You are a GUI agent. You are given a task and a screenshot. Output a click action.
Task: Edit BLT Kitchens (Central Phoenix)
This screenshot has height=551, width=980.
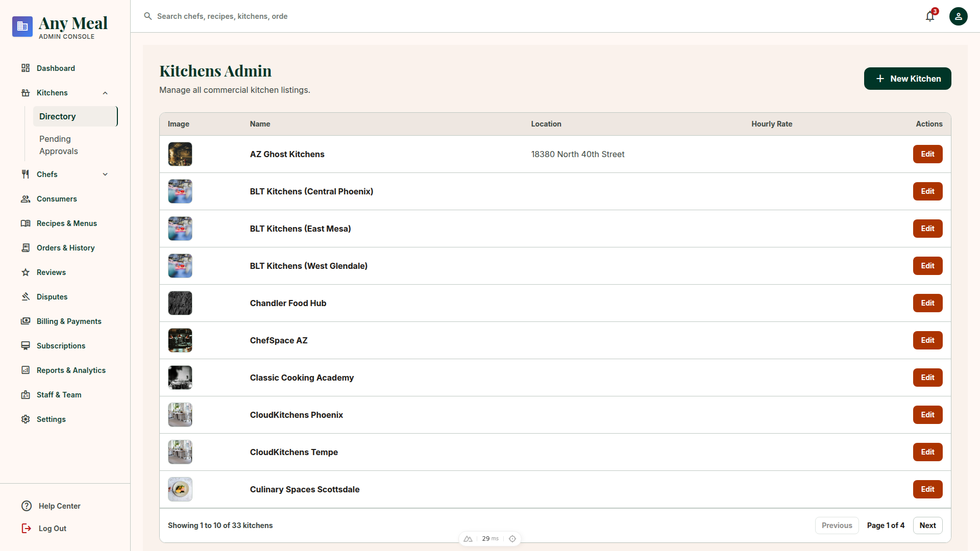tap(927, 191)
